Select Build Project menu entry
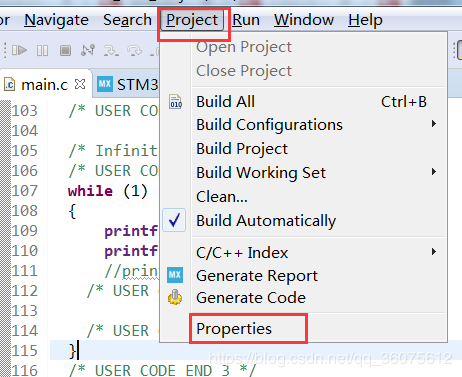 242,149
